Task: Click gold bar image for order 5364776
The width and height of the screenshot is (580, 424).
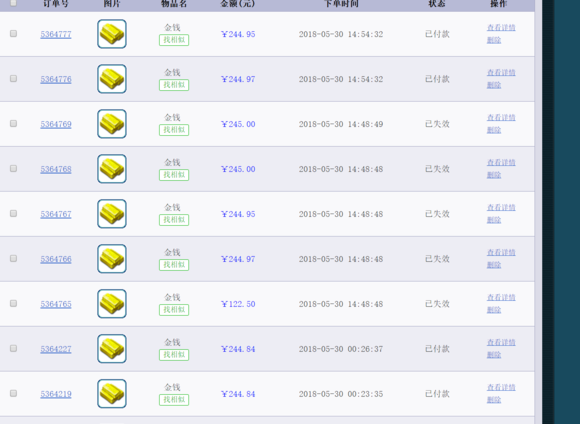Action: click(112, 79)
